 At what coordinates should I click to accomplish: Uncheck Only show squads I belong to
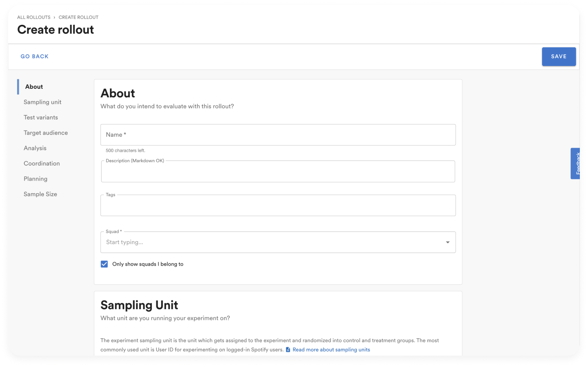pyautogui.click(x=104, y=264)
